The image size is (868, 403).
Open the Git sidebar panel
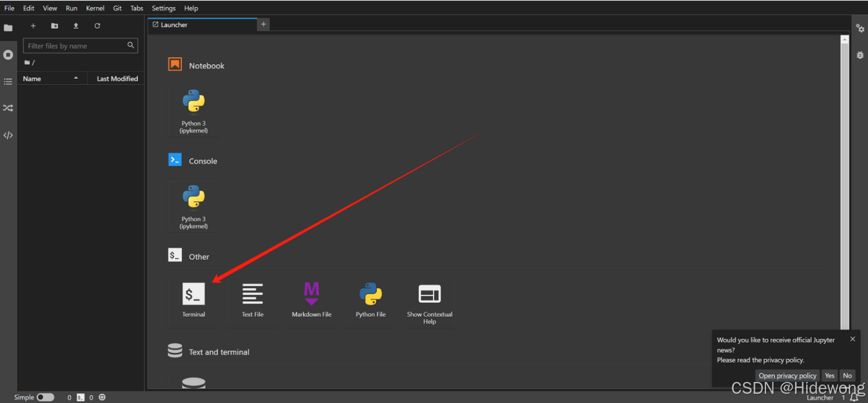8,108
